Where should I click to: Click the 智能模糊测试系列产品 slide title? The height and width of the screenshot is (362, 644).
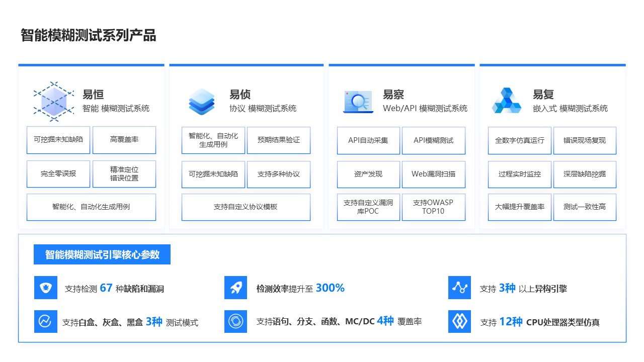pos(89,36)
